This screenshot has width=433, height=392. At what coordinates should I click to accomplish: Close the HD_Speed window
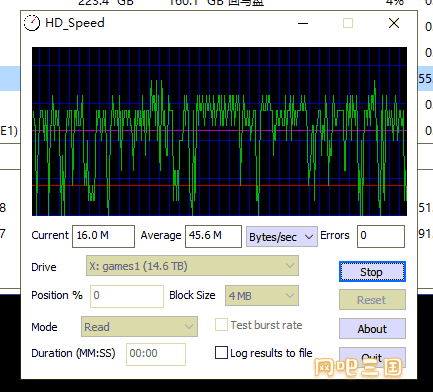(394, 23)
